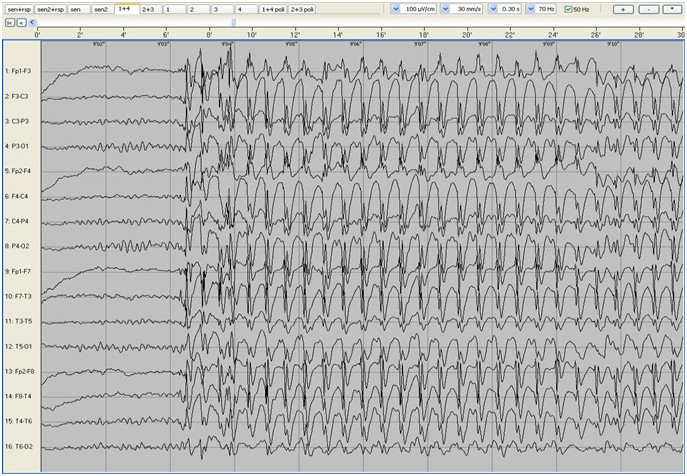Click the 8: P4-O2 channel label

pyautogui.click(x=17, y=246)
